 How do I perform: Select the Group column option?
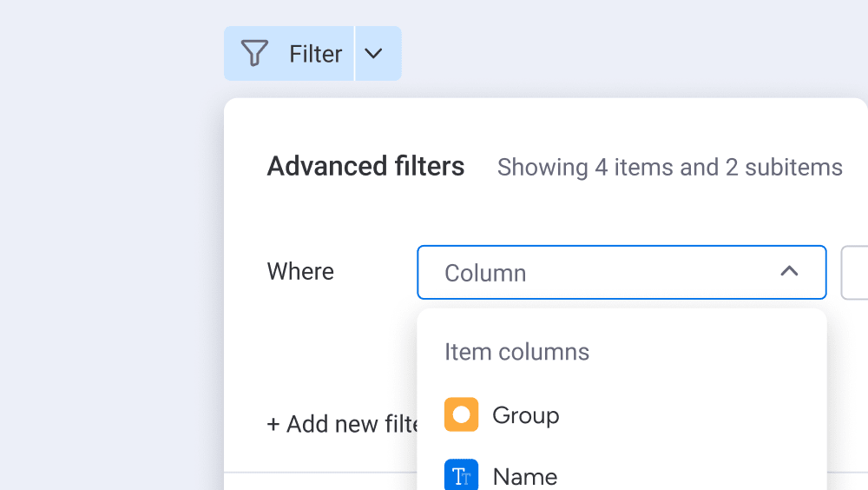click(x=621, y=414)
